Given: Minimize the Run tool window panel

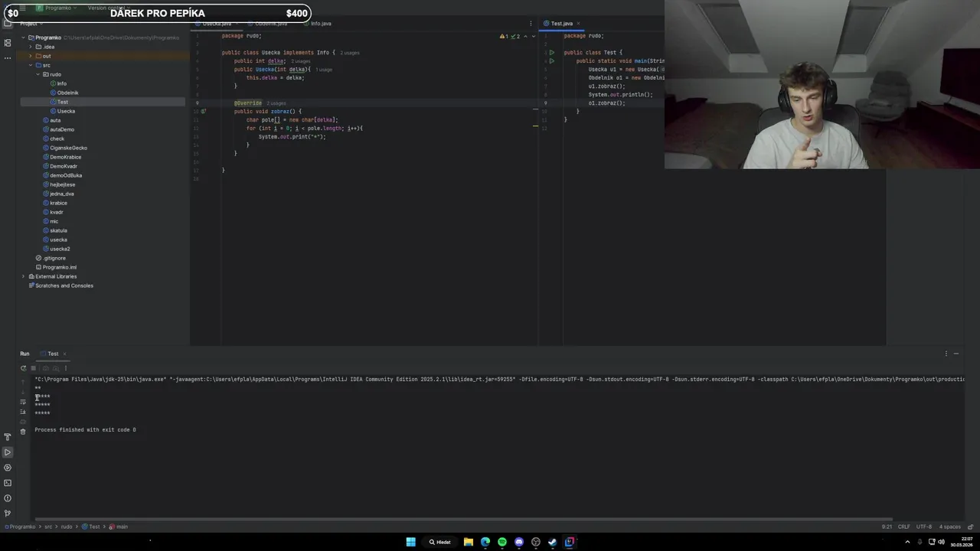Looking at the screenshot, I should click(956, 354).
